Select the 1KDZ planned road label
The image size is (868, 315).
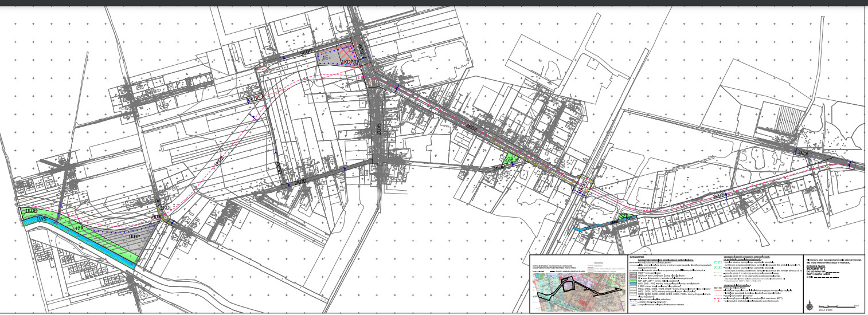point(219,163)
